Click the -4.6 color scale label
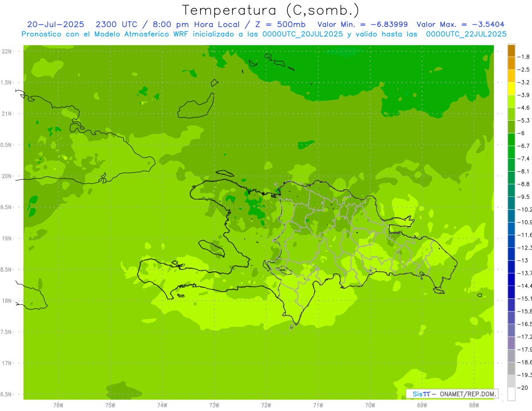The height and width of the screenshot is (411, 532). 524,108
